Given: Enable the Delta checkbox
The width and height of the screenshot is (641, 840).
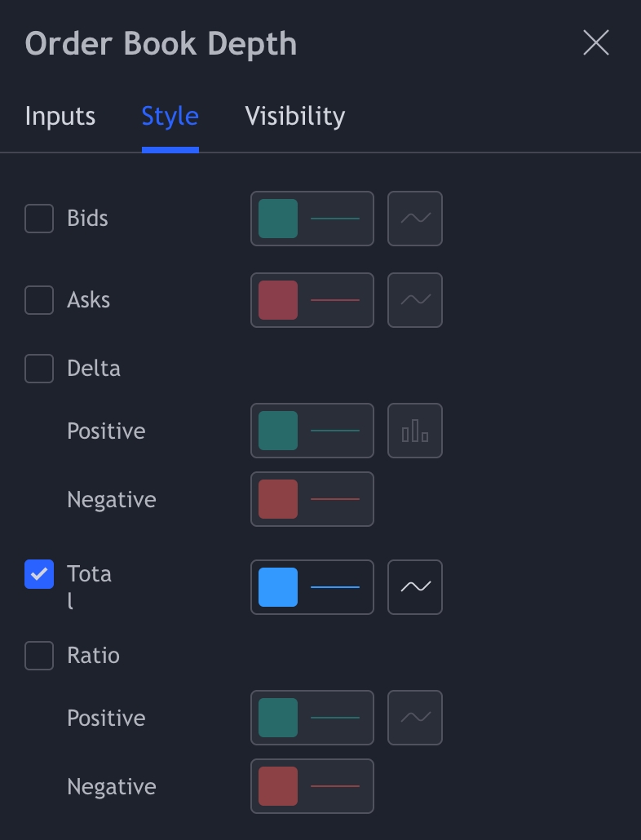Looking at the screenshot, I should (x=39, y=369).
